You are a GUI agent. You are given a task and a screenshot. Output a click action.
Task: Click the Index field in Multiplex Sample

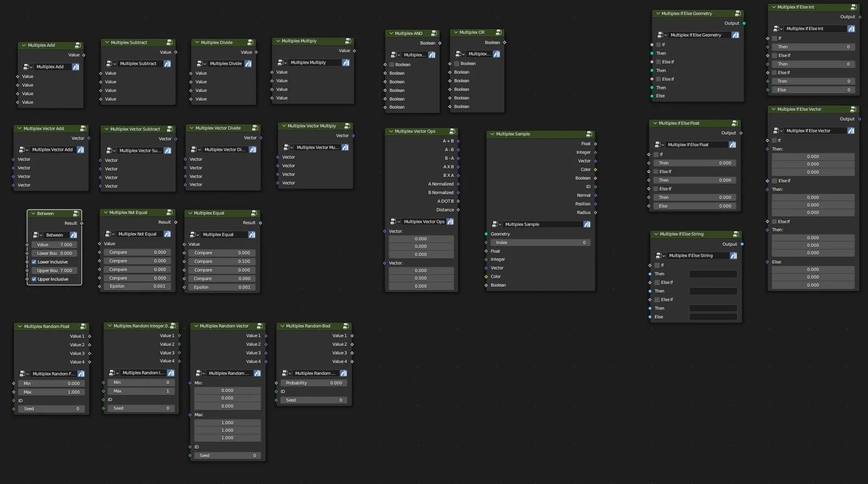point(540,243)
